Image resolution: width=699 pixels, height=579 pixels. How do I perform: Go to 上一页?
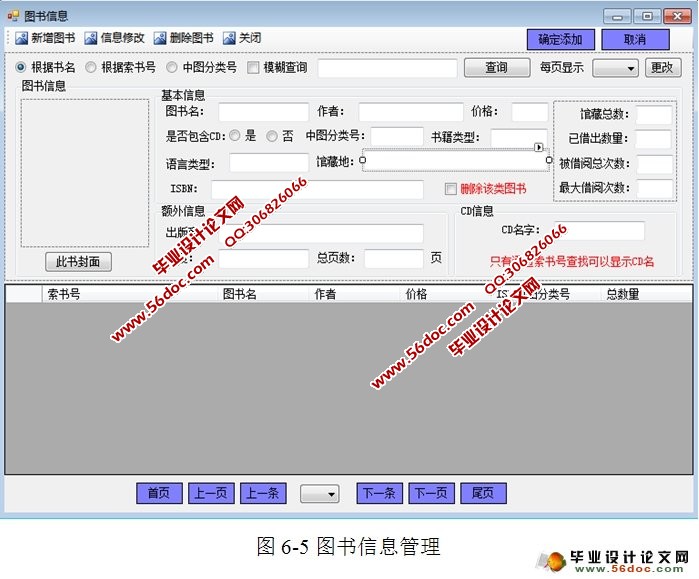[x=211, y=493]
